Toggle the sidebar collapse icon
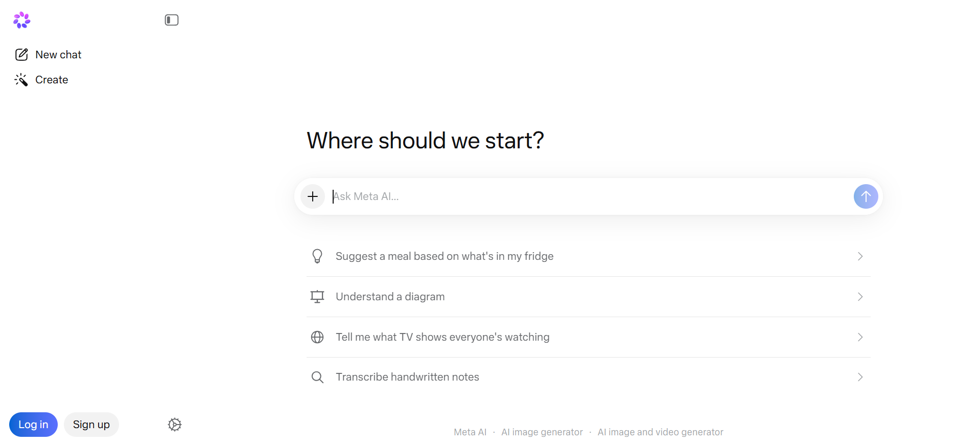 [172, 20]
